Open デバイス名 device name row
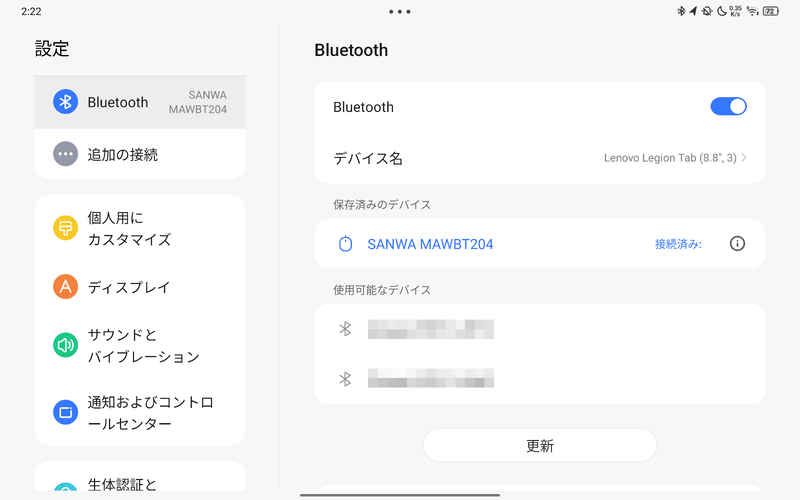Viewport: 800px width, 500px height. pos(540,158)
